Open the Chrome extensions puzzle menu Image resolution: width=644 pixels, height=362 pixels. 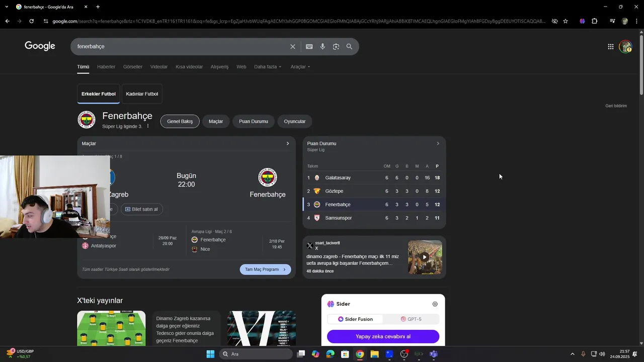[x=595, y=21]
